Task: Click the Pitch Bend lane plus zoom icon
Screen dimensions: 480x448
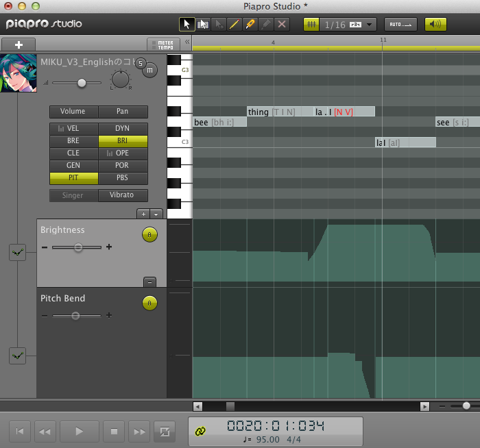Action: [109, 315]
